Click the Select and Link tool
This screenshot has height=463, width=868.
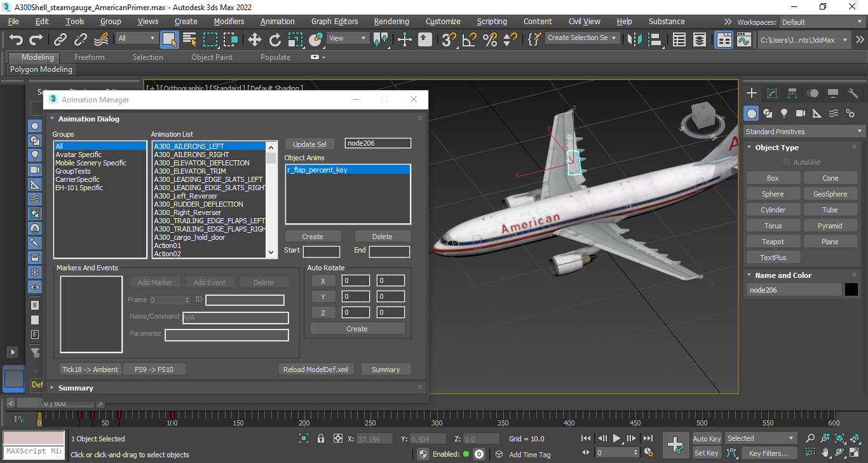point(60,39)
